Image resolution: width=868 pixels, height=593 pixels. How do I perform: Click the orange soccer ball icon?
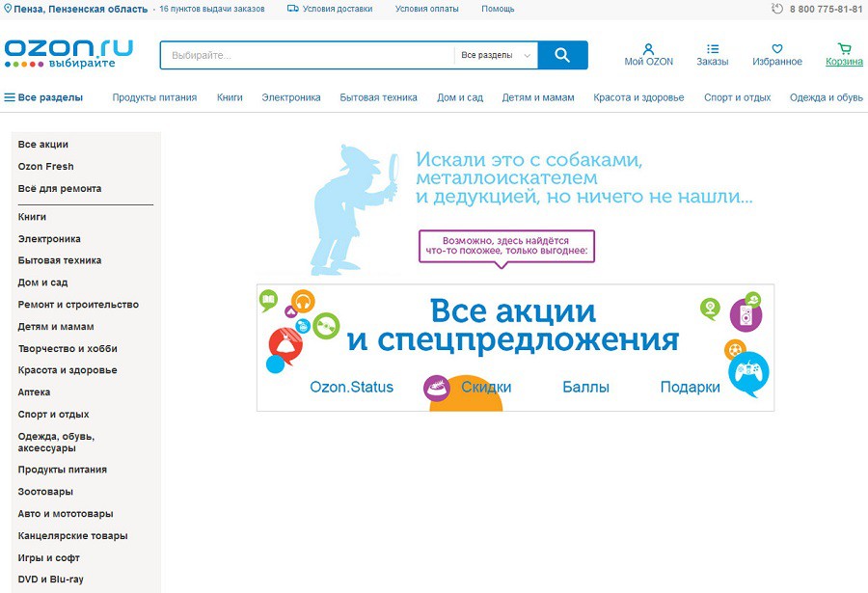735,350
